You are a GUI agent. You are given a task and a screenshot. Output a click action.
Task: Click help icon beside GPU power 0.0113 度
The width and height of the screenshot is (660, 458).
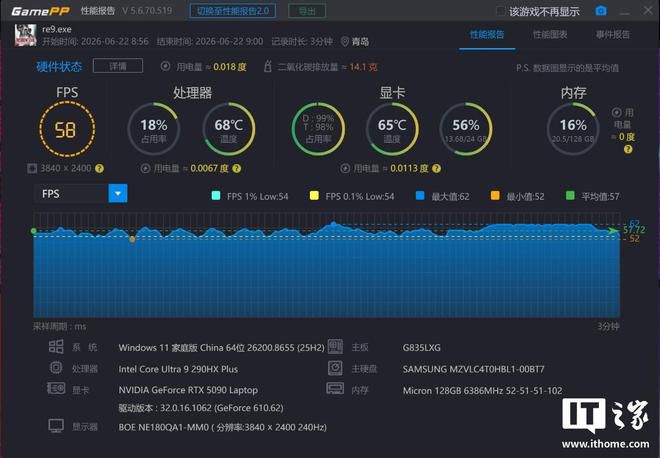tap(436, 168)
